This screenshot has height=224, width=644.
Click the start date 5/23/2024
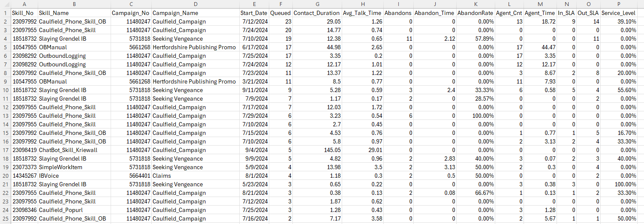tap(254, 184)
